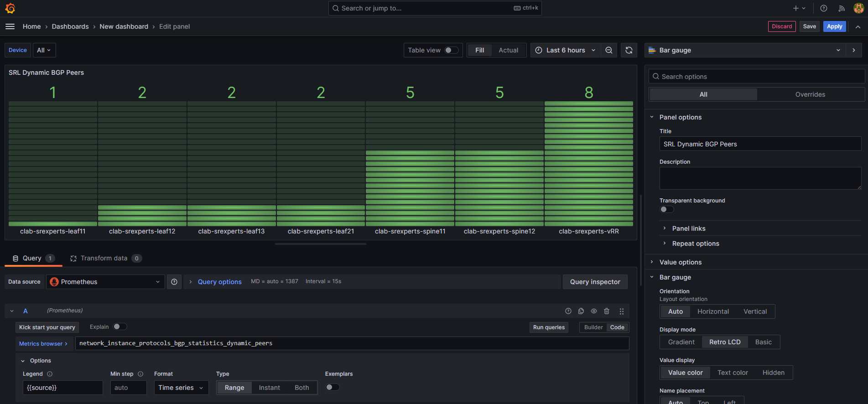Click the Grafana logo icon
Screen dimensions: 868x404
pos(10,8)
